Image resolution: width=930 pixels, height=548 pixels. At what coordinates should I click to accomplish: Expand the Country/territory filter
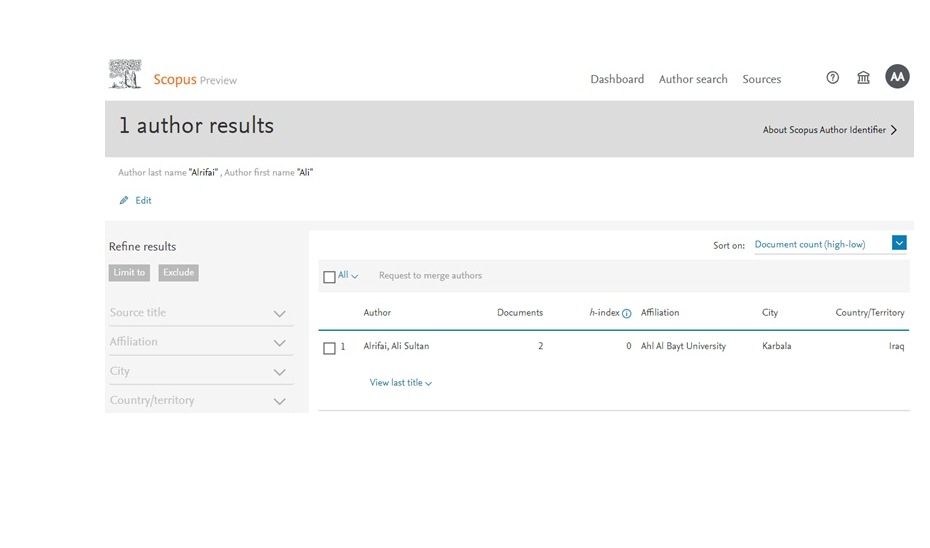click(280, 401)
